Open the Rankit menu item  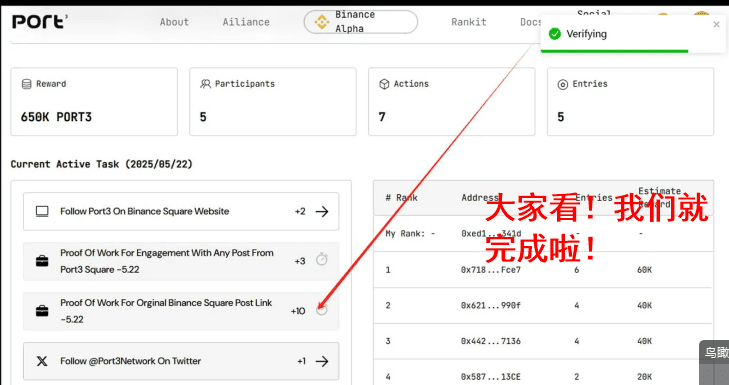(x=469, y=22)
